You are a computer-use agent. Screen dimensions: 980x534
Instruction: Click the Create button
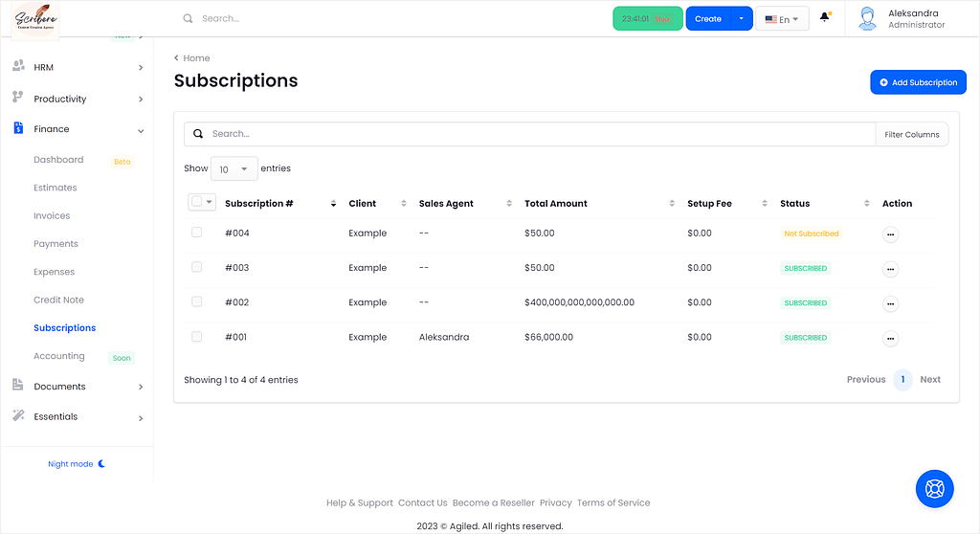[x=708, y=19]
